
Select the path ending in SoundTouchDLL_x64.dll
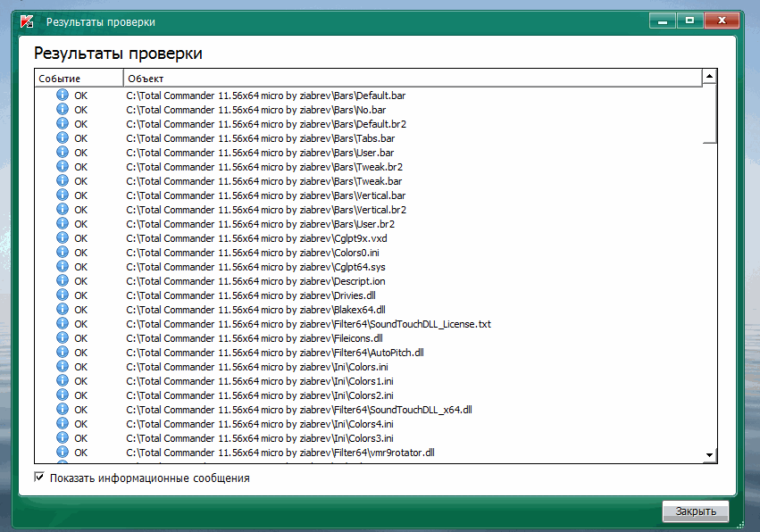299,410
